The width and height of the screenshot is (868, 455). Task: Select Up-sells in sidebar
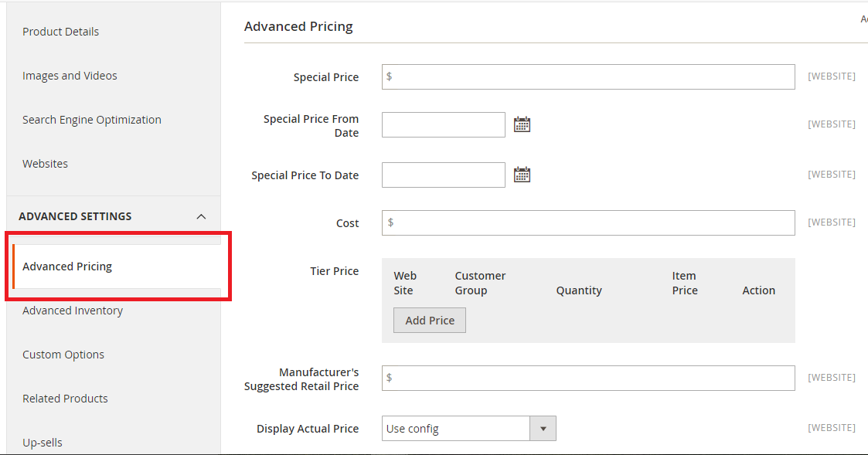click(x=43, y=443)
